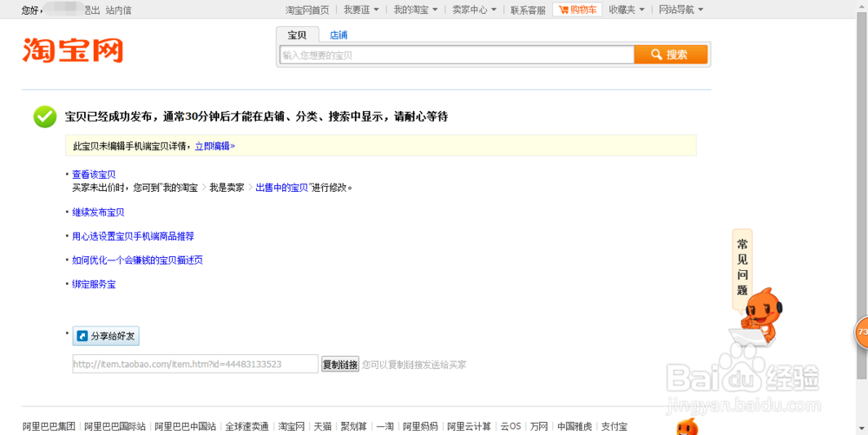868x435 pixels.
Task: Click 绑定服务宝 link
Action: [94, 285]
